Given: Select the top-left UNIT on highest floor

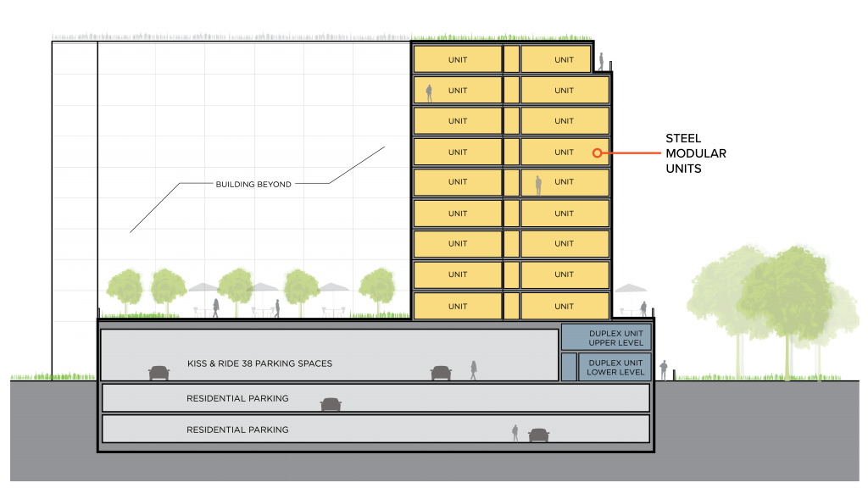Looking at the screenshot, I should (458, 60).
